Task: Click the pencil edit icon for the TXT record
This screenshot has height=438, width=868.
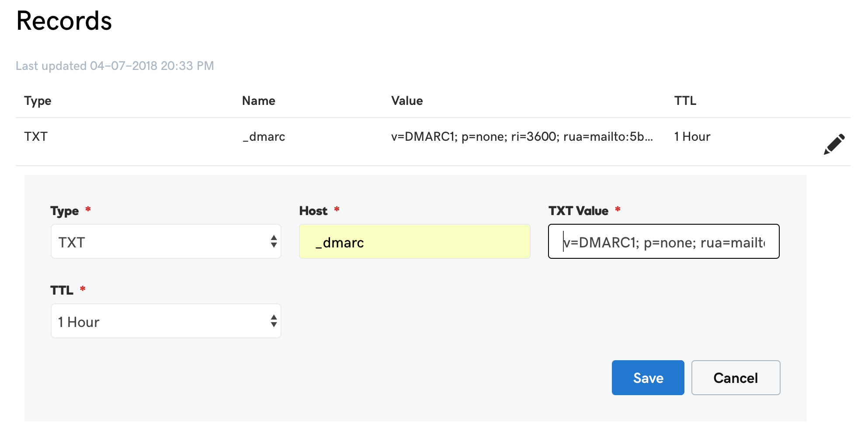Action: tap(834, 143)
